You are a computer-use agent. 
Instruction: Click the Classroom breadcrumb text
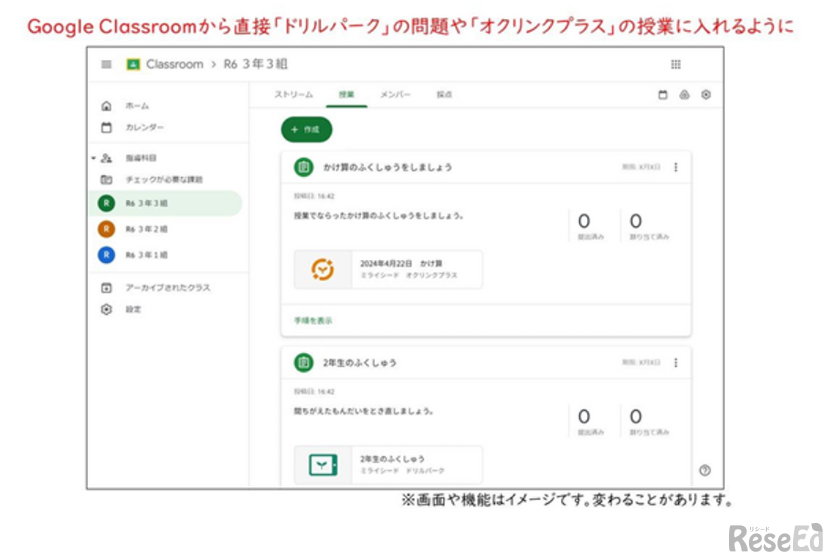(175, 64)
